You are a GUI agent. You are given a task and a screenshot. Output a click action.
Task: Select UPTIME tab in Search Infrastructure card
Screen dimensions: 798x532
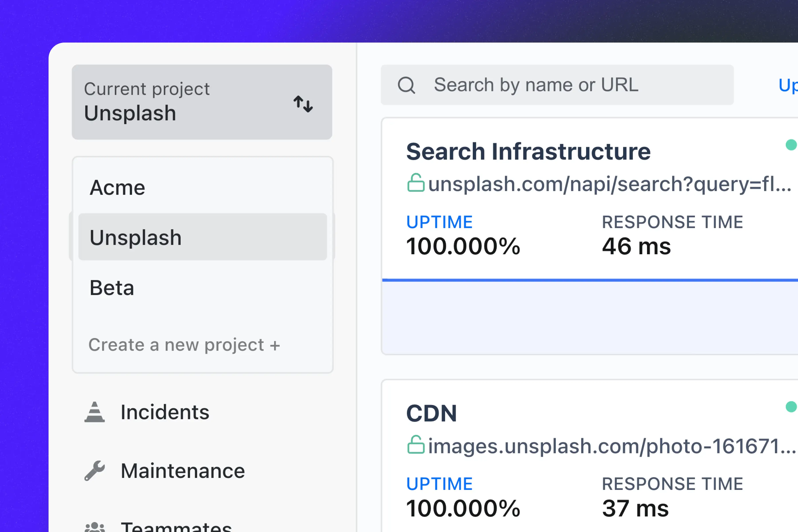point(439,222)
